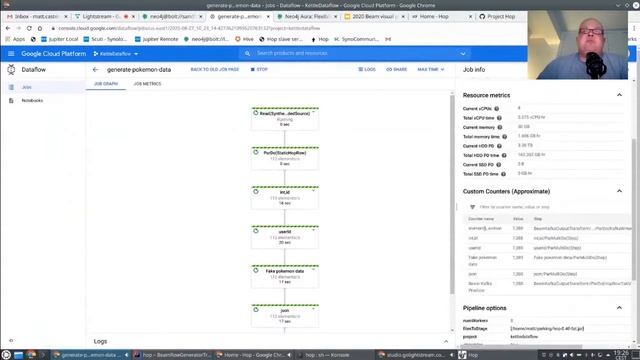
Task: Click the running status icon on Fake pokemon data
Action: tap(256, 270)
